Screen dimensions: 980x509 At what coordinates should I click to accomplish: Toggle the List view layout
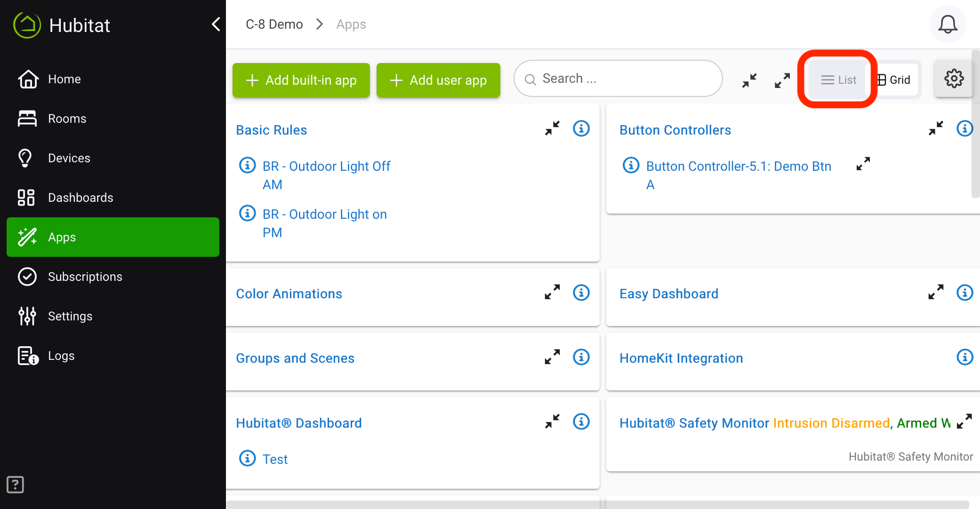[838, 79]
